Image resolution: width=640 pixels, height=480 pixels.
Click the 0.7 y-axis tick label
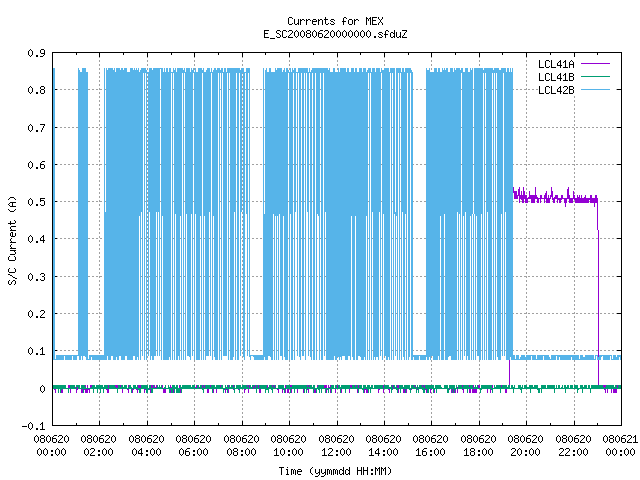[36, 128]
